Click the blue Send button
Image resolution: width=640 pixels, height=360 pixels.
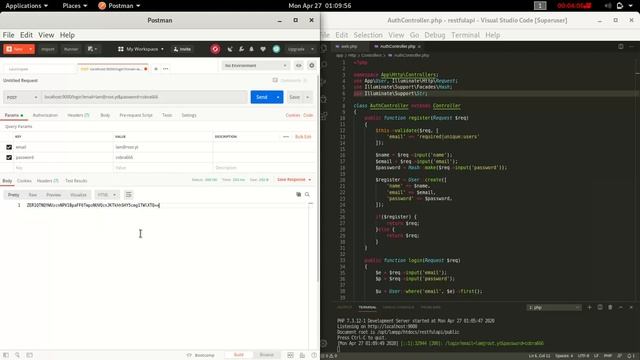pyautogui.click(x=262, y=97)
